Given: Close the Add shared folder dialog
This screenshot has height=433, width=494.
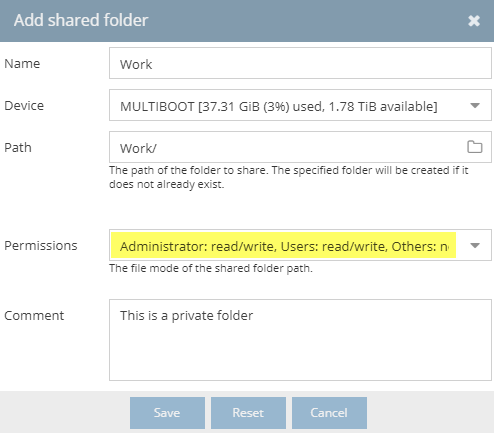Looking at the screenshot, I should [474, 21].
